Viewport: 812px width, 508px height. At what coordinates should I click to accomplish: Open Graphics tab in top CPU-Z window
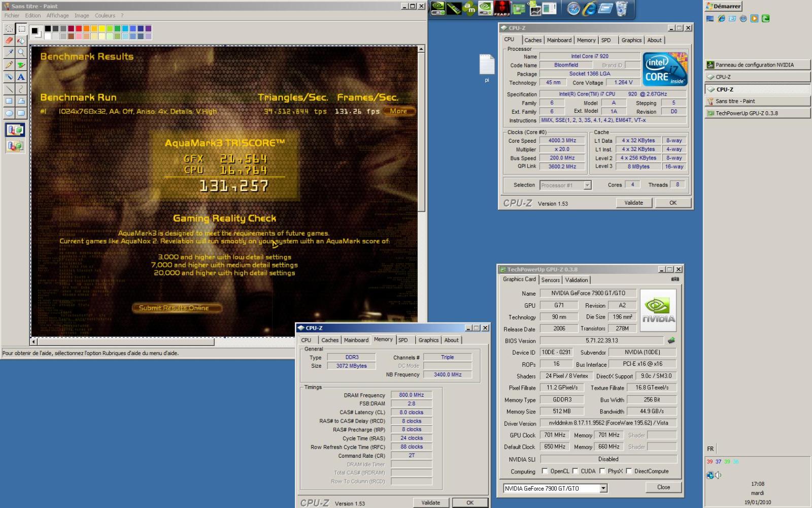tap(631, 40)
